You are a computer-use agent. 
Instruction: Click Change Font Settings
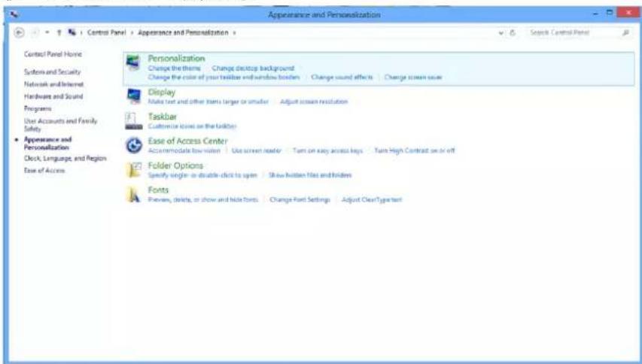tap(300, 199)
